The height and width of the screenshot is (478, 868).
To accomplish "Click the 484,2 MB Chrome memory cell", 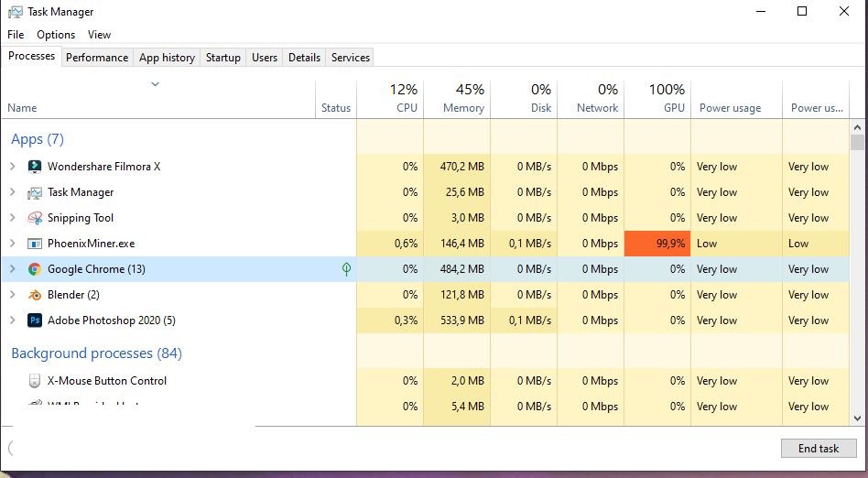I will tap(457, 269).
